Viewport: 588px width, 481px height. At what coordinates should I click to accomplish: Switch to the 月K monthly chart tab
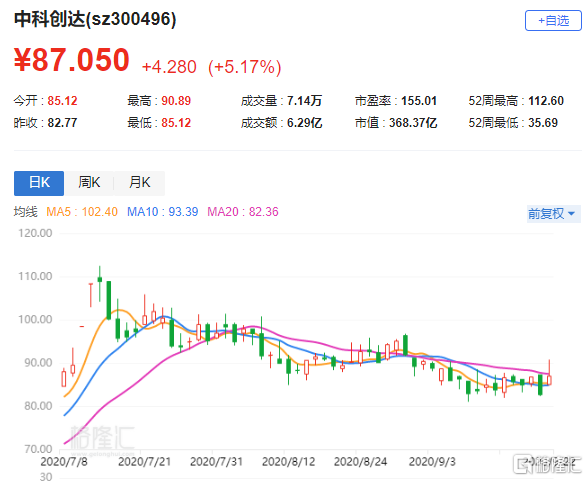point(140,183)
